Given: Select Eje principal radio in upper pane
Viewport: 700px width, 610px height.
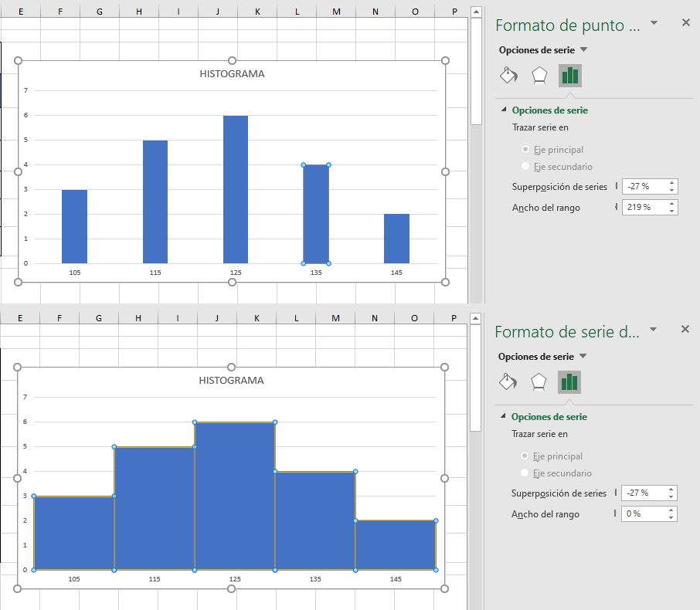Looking at the screenshot, I should coord(525,149).
